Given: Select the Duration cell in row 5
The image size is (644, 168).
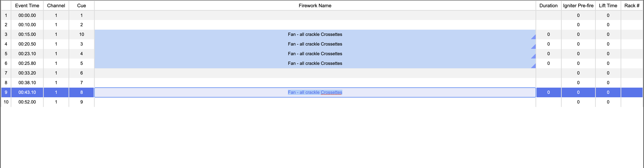Looking at the screenshot, I should tap(548, 54).
